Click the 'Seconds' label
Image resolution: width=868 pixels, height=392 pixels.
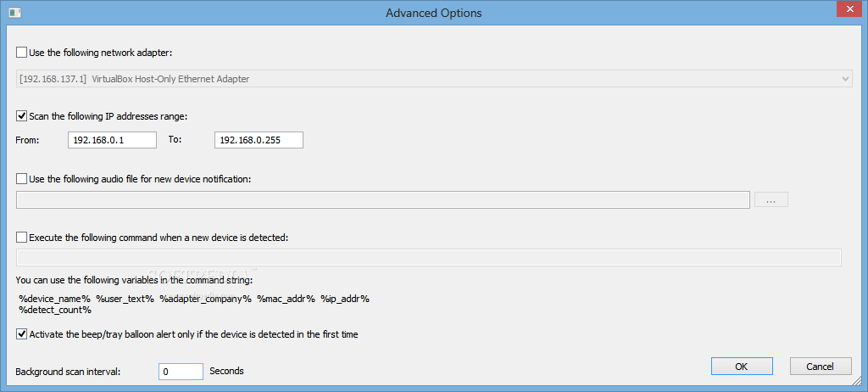(226, 371)
